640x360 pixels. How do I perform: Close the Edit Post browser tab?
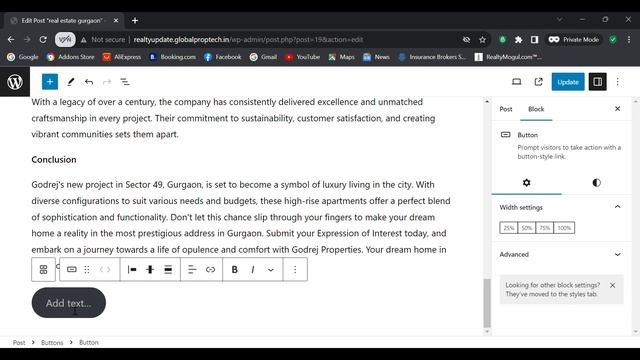pyautogui.click(x=116, y=20)
